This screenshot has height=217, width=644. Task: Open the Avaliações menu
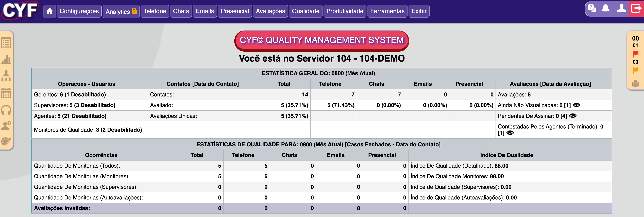[270, 11]
